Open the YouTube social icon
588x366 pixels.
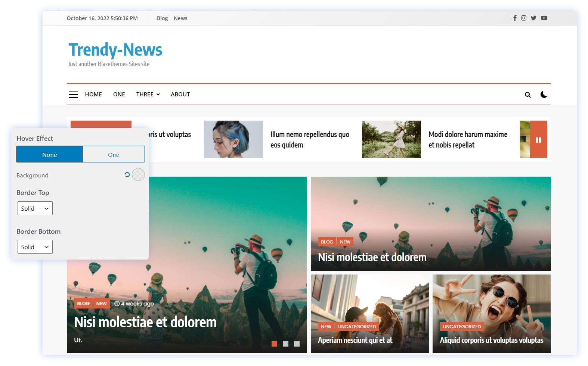(x=544, y=18)
